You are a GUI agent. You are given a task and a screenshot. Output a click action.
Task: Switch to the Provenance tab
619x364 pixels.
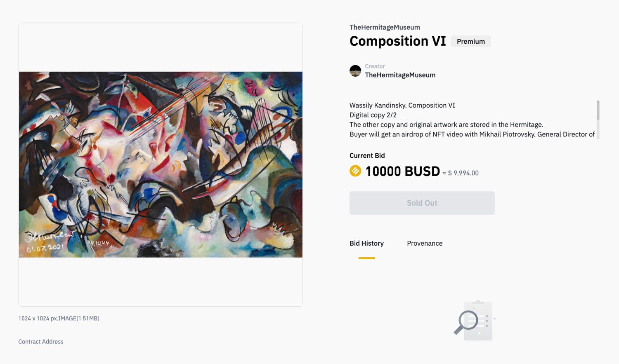[x=425, y=243]
